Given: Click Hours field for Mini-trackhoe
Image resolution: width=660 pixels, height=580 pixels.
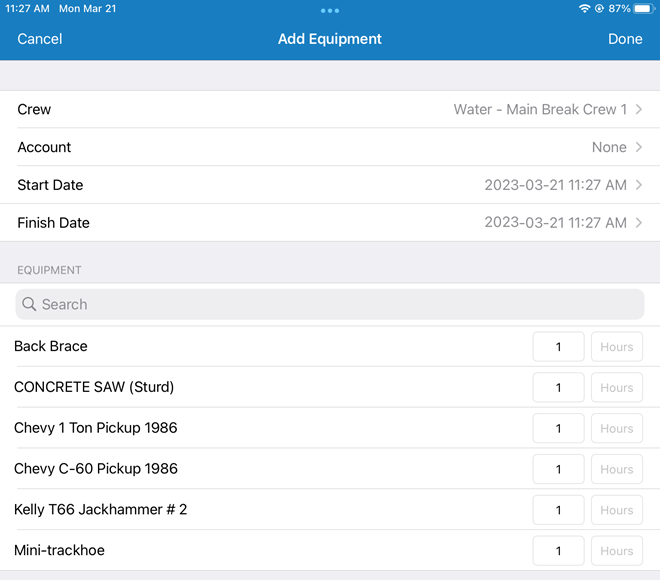Looking at the screenshot, I should click(617, 551).
